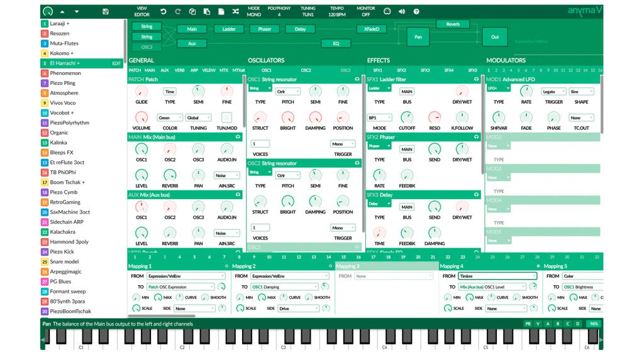Select the next preset down arrow
The height and width of the screenshot is (355, 644).
[x=76, y=11]
